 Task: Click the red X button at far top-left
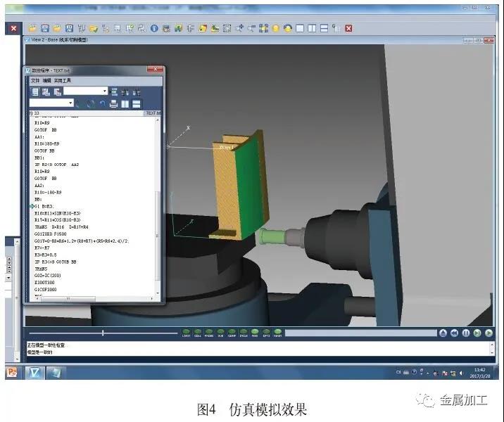tap(13, 28)
